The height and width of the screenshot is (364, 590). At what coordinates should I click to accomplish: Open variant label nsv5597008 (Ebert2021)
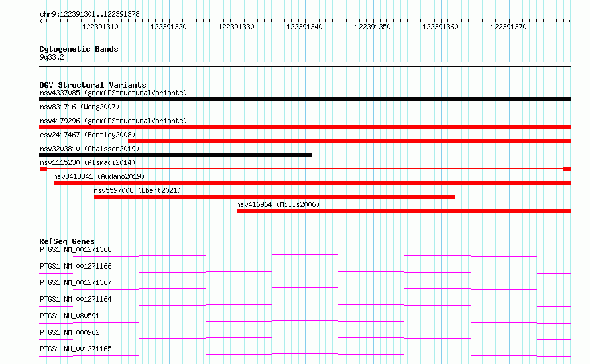coord(137,190)
